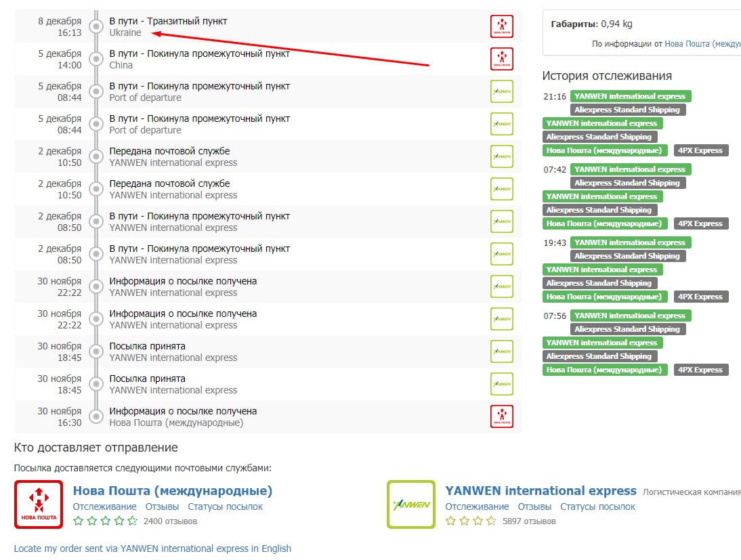The height and width of the screenshot is (560, 741).
Task: Open the Нова Пошта (международные) heading link
Action: click(x=173, y=490)
